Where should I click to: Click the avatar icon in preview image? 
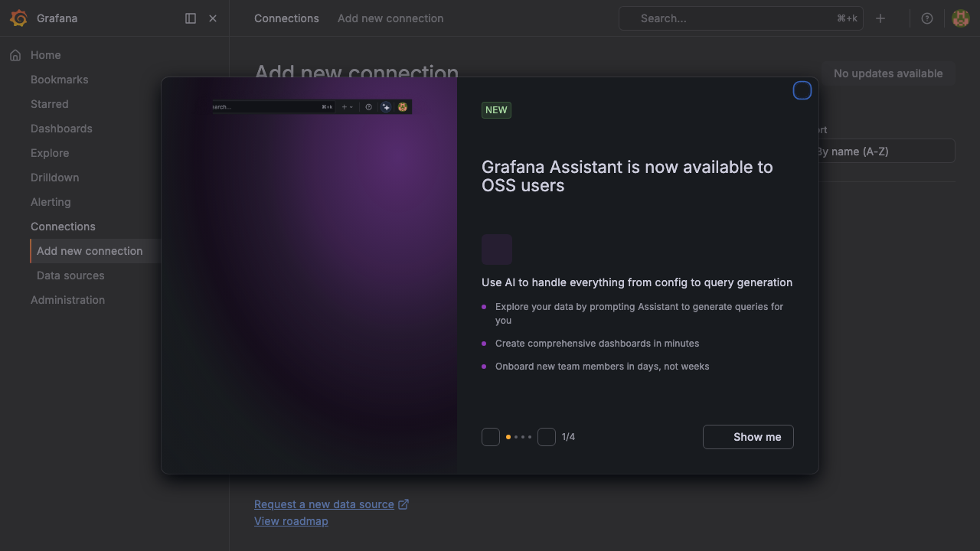point(403,107)
